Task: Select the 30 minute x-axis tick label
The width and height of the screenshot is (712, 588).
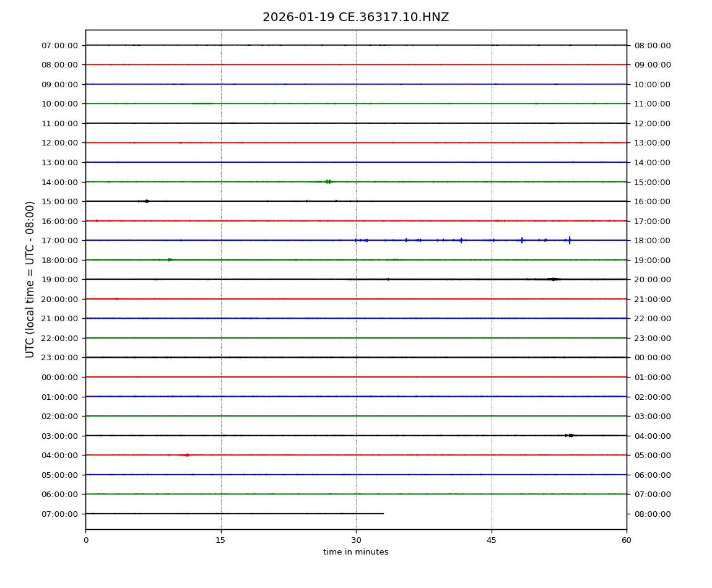Action: click(356, 540)
